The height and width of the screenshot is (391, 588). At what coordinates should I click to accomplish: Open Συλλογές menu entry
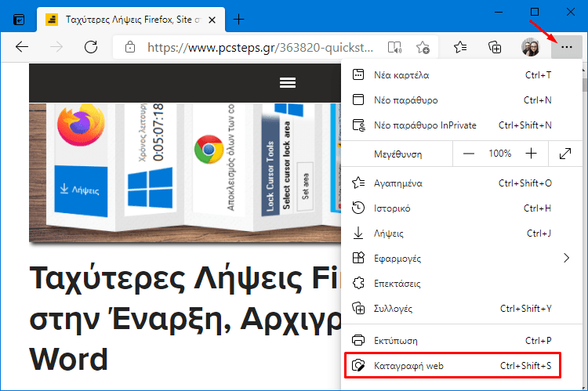(x=461, y=309)
